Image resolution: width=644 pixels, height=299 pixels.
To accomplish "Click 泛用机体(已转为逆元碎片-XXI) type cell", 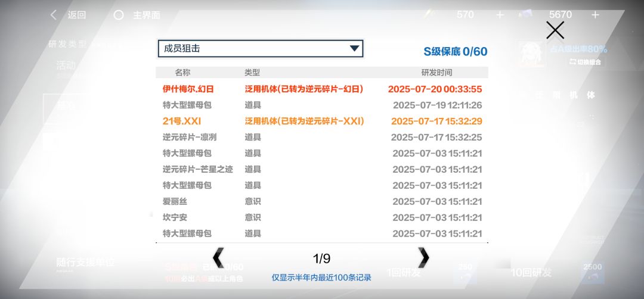I will tap(304, 122).
